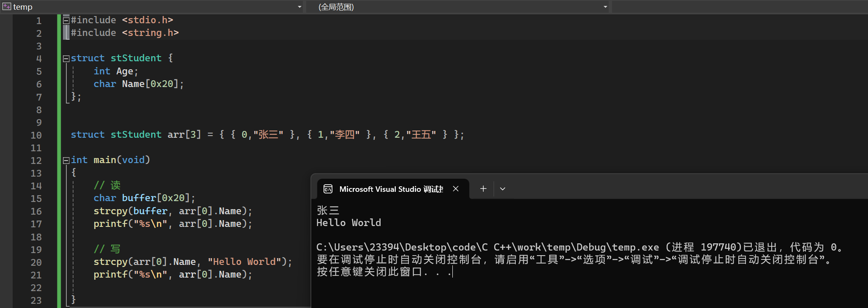Click the temp project icon
The image size is (868, 308).
[7, 7]
